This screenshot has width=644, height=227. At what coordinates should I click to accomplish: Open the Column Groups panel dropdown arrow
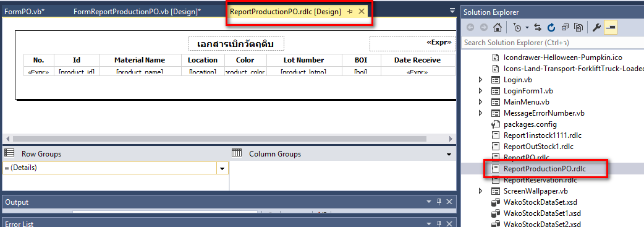448,154
